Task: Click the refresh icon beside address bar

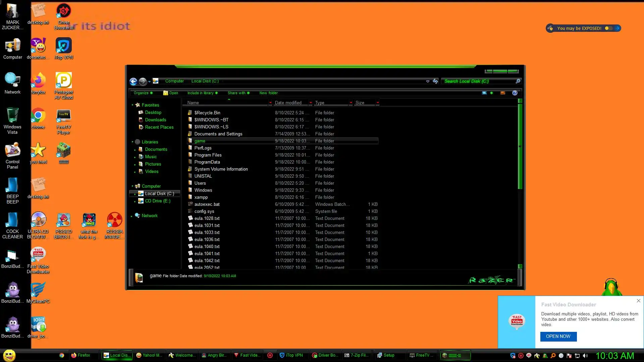Action: (435, 81)
